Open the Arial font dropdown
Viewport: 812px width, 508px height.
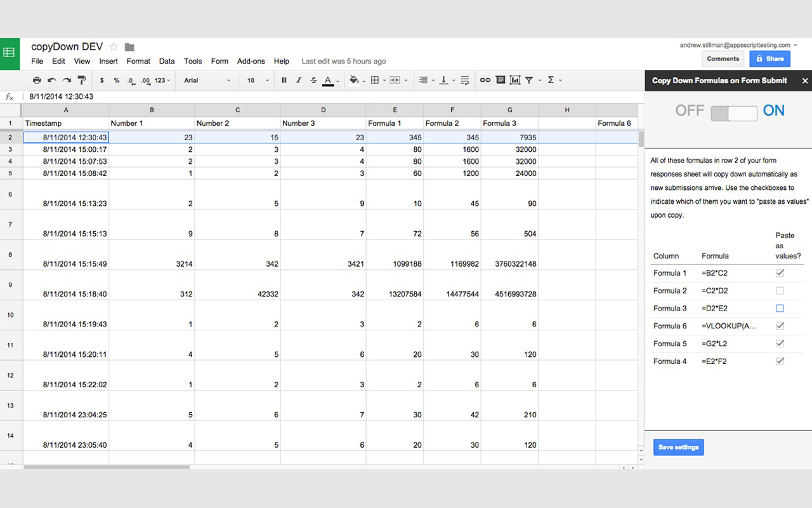coord(207,81)
